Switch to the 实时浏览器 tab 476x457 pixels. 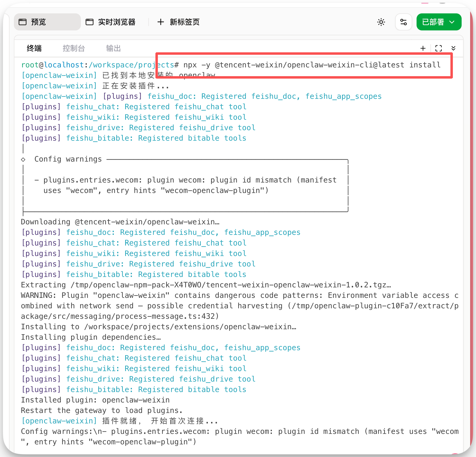click(110, 22)
